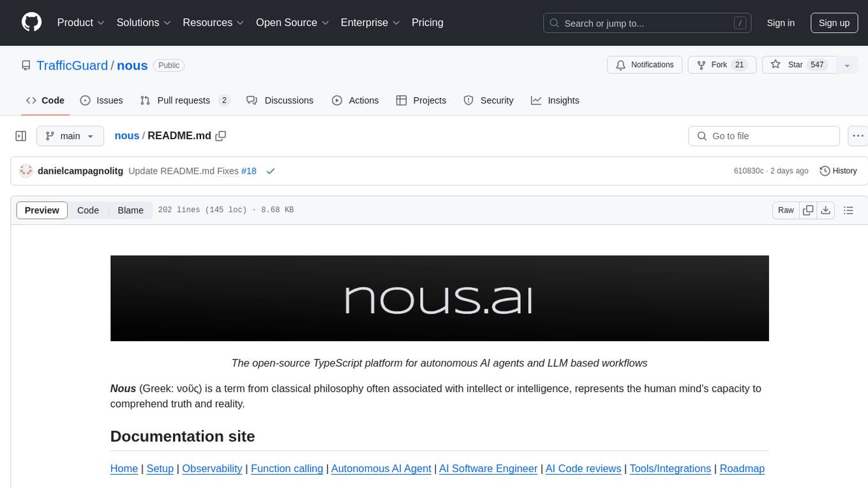Open file History
868x488 pixels.
[x=838, y=171]
